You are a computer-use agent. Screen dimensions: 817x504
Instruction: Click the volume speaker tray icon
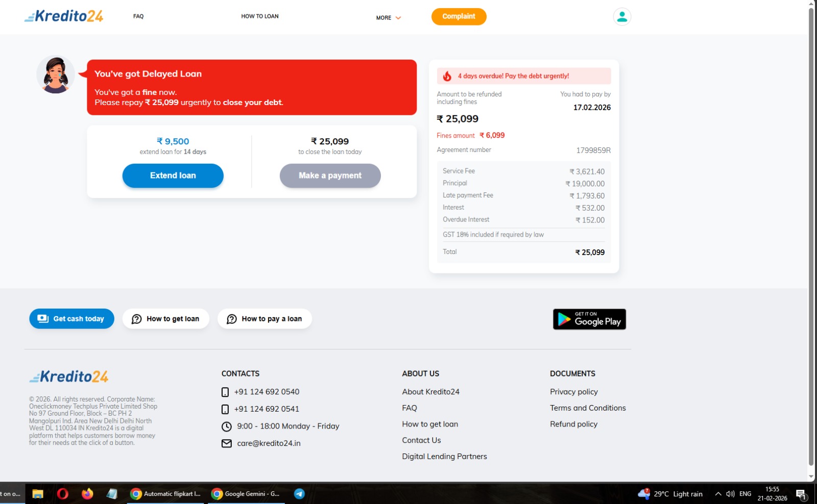click(730, 494)
